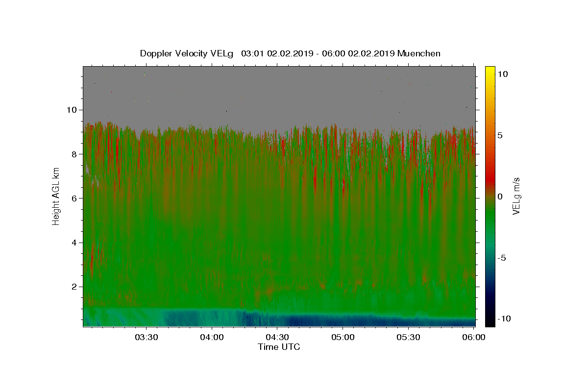Click the 'Time UTC' axis title
The height and width of the screenshot is (392, 588).
click(x=279, y=347)
